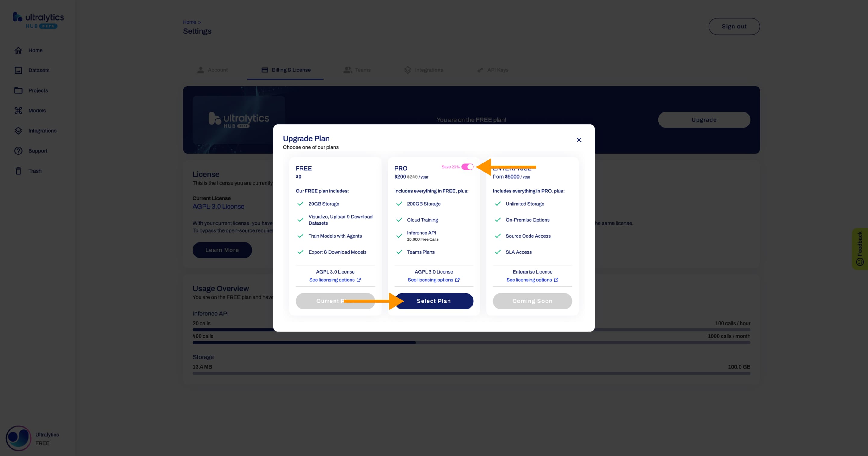Click the Datasets sidebar icon

pos(18,70)
